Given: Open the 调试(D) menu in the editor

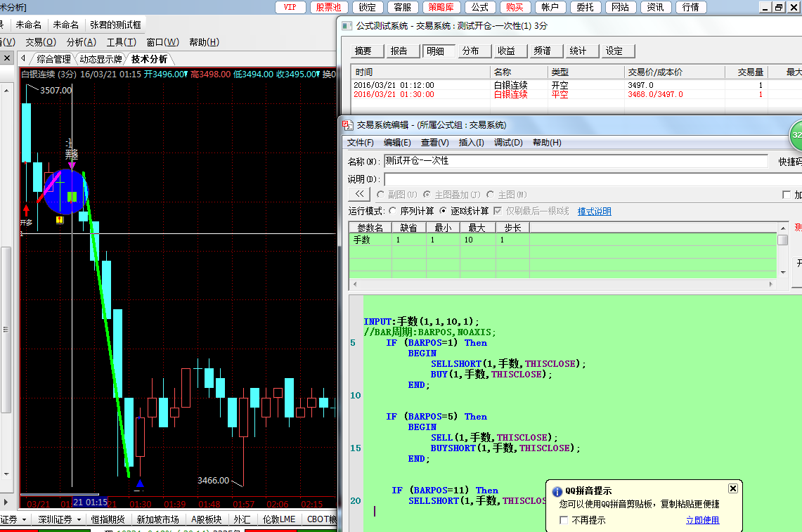Looking at the screenshot, I should (507, 143).
